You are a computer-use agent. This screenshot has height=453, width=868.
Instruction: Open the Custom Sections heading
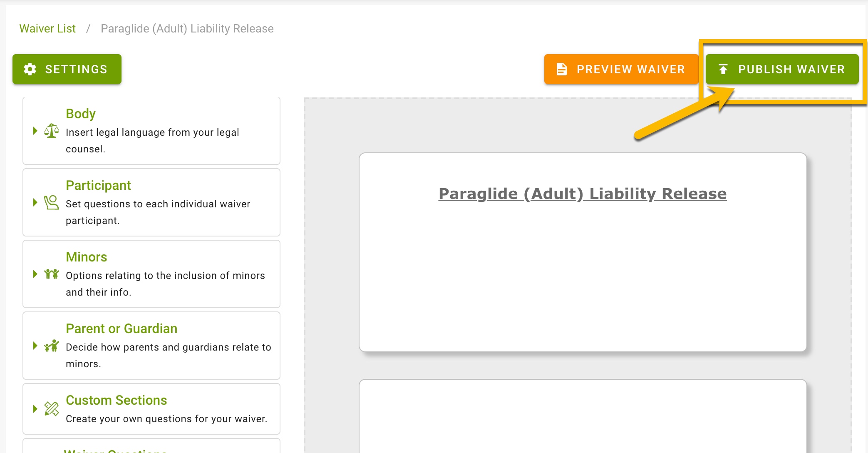(117, 400)
